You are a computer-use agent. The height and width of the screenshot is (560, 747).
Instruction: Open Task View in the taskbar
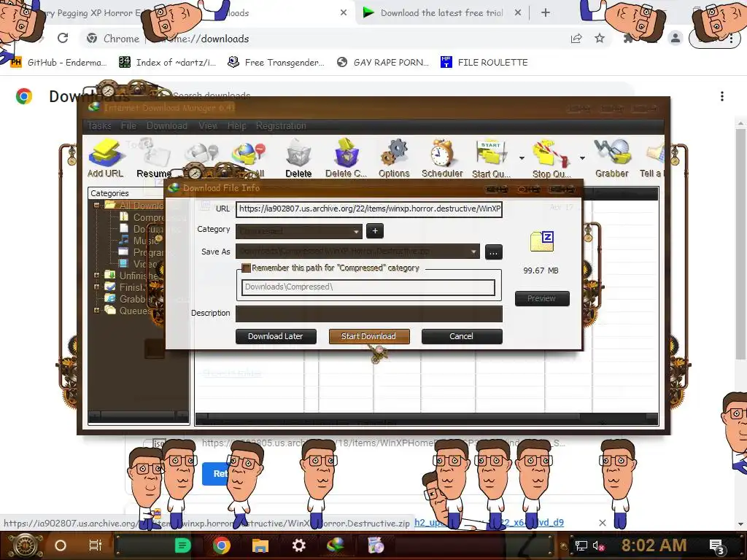[96, 545]
